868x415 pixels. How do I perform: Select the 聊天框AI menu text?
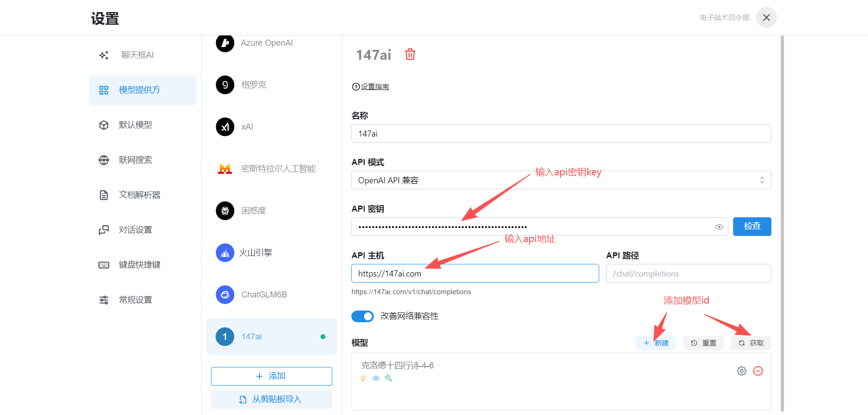point(138,55)
